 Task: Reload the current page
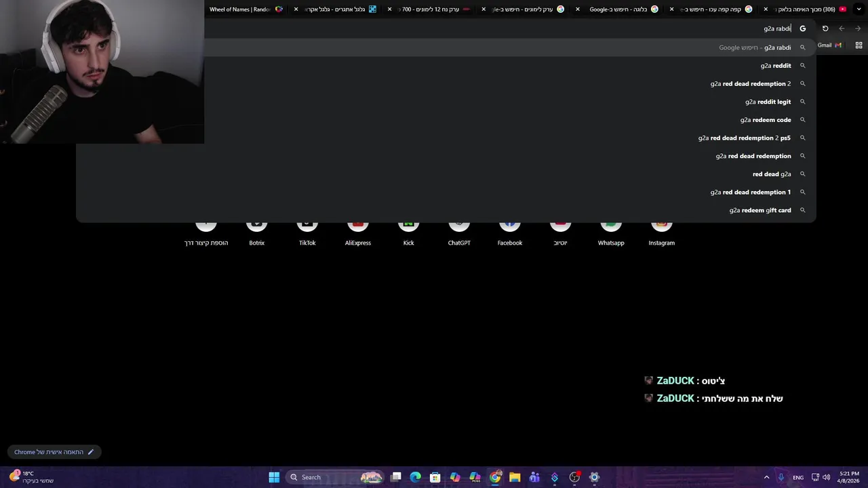tap(825, 28)
